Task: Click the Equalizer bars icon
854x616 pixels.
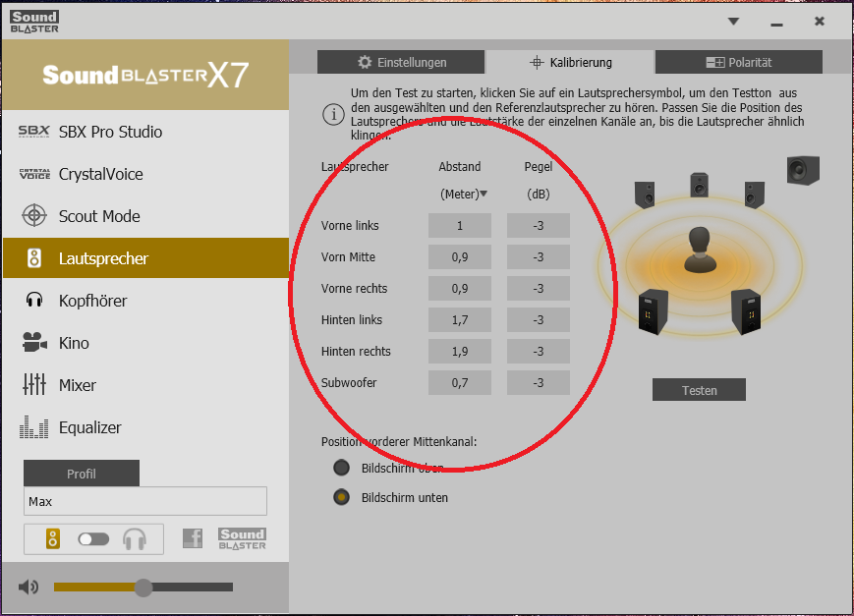Action: [33, 427]
